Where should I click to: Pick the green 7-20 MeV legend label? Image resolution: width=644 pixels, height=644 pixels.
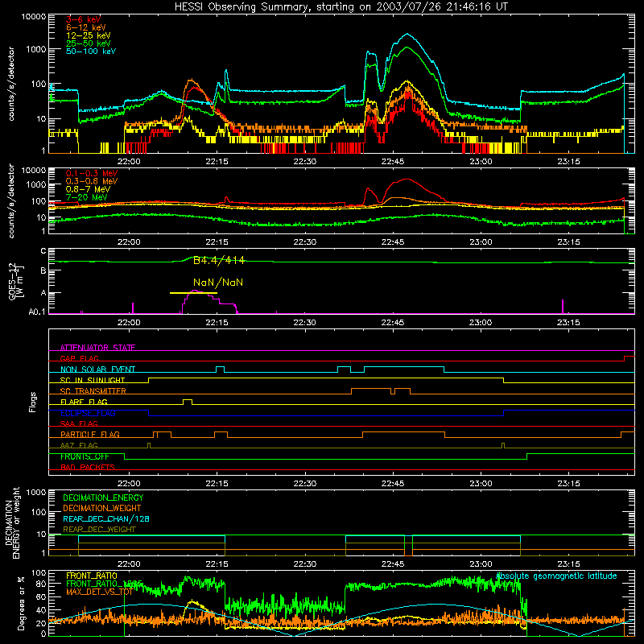coord(87,197)
